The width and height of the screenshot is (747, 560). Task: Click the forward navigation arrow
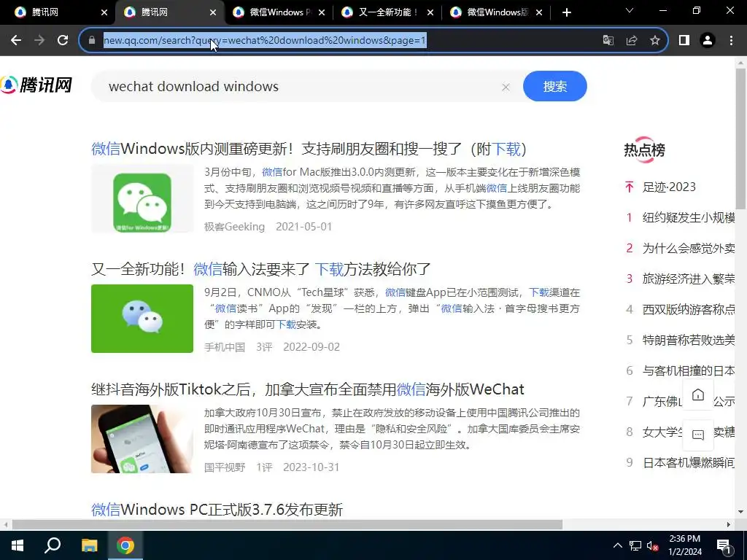tap(39, 41)
